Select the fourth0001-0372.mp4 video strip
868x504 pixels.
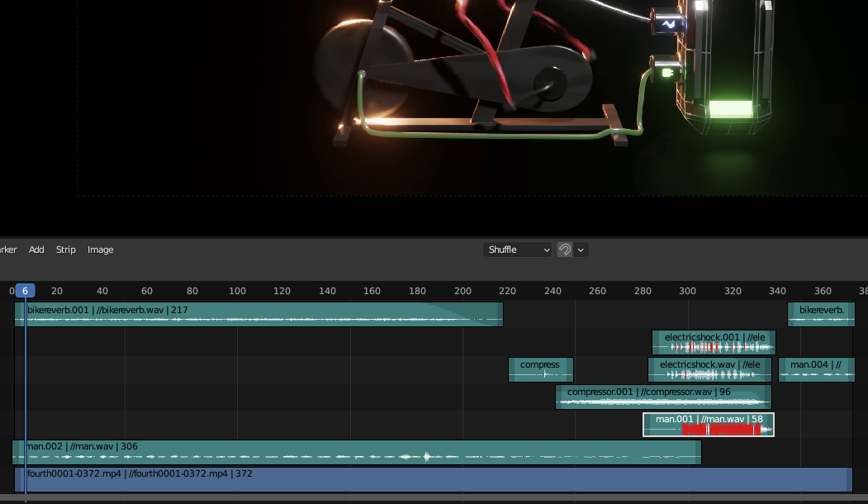tap(434, 479)
